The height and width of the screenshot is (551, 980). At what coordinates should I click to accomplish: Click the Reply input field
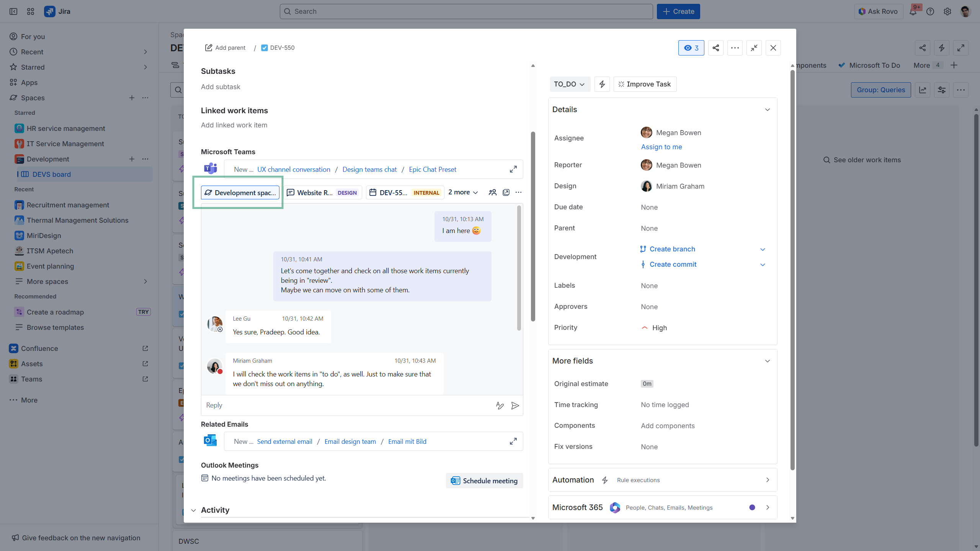tap(345, 405)
